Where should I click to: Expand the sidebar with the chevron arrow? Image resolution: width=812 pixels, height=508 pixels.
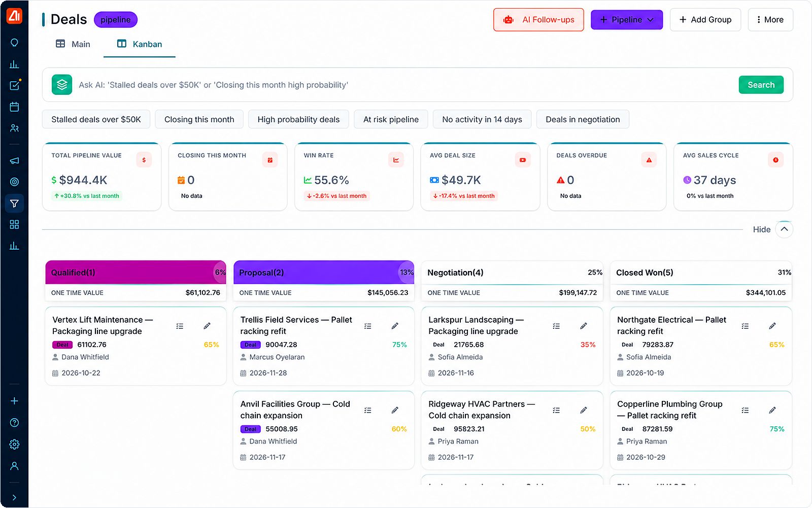(x=14, y=498)
